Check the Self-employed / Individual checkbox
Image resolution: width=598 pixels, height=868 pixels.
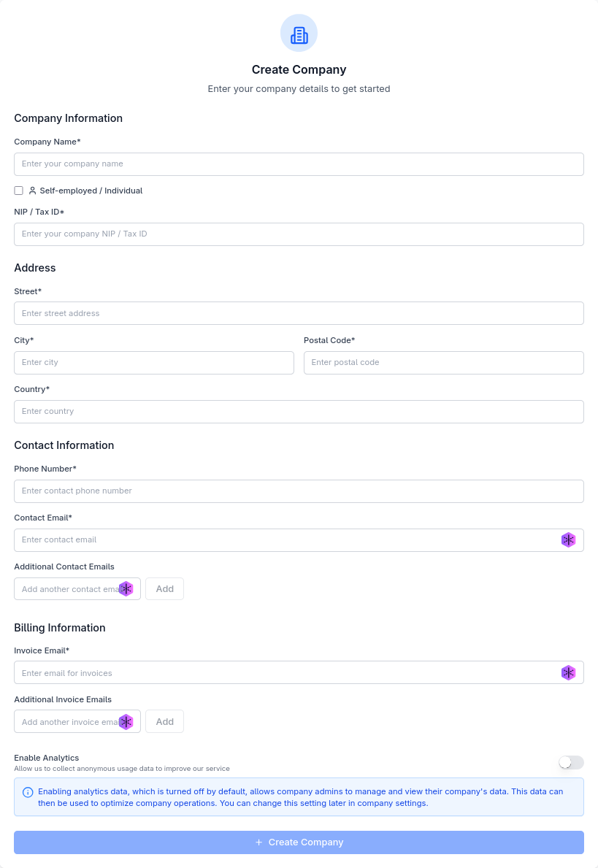tap(18, 191)
